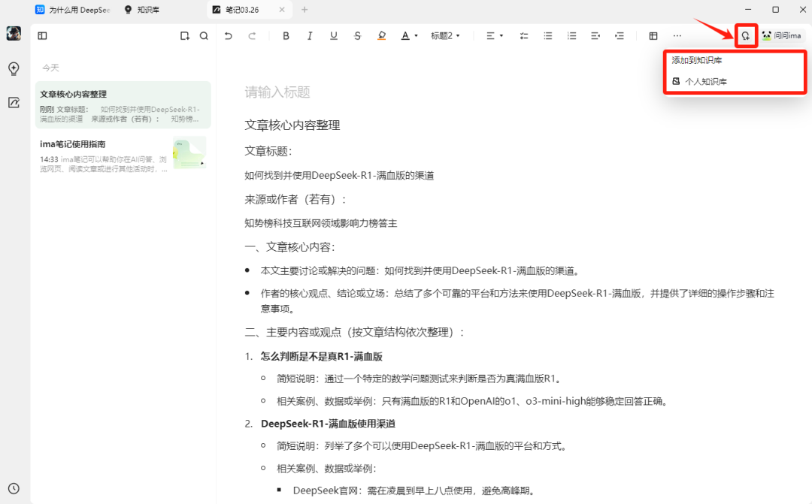Click the 问问ima button
This screenshot has height=504, width=812.
782,36
